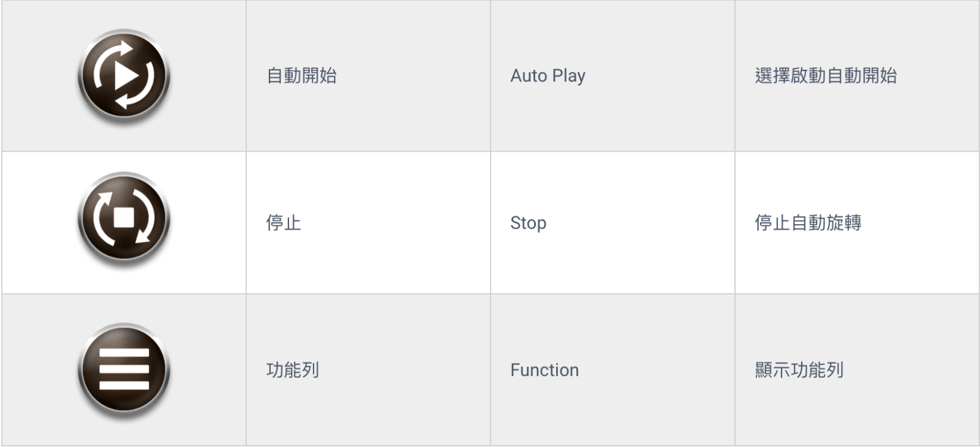Click the play triangle inside Auto Play icon
Screen dimensions: 980x447
point(126,77)
